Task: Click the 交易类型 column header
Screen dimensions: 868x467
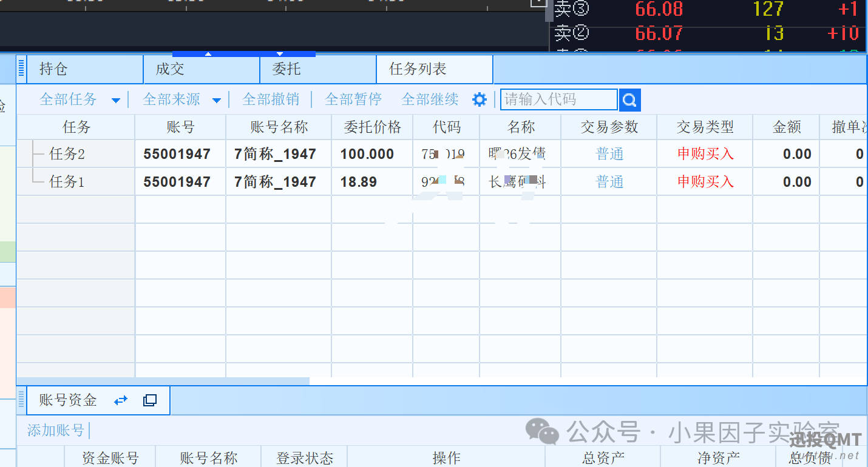Action: pos(705,127)
